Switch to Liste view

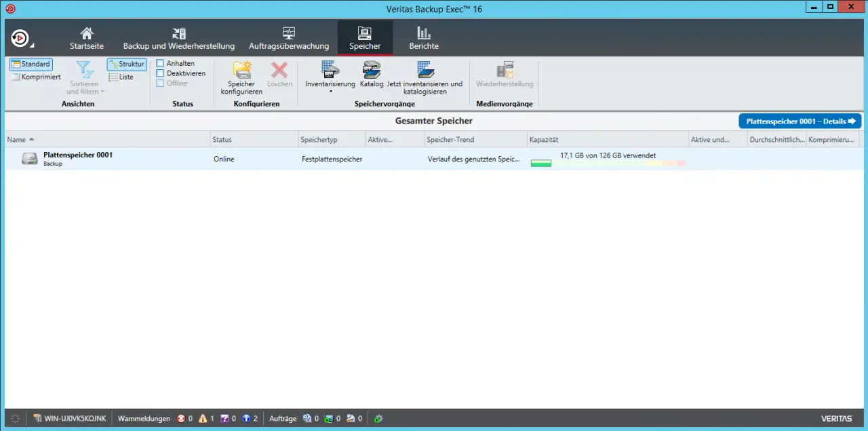pos(121,77)
